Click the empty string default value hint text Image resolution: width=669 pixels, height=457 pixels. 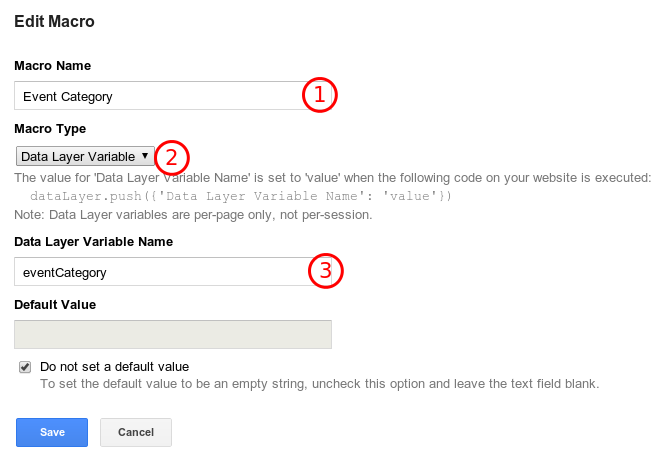tap(319, 383)
